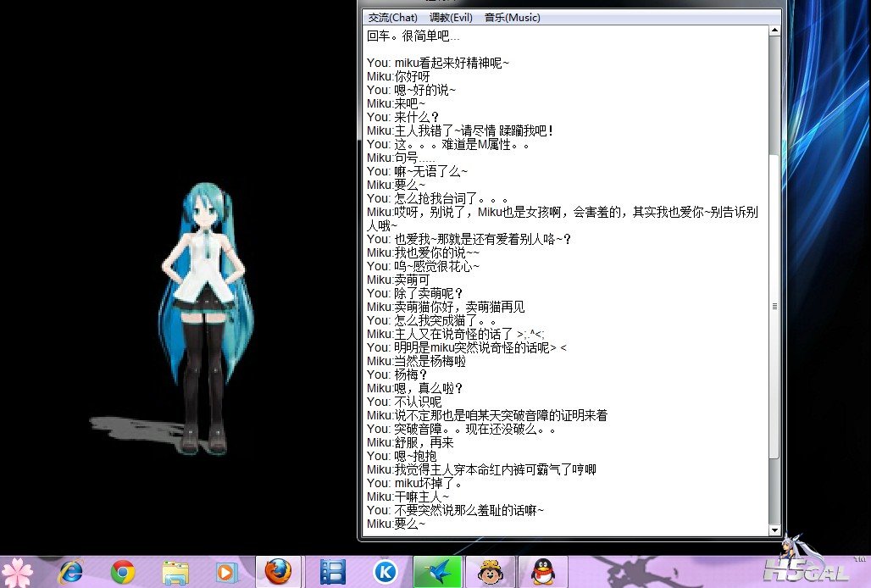The height and width of the screenshot is (588, 871).
Task: Open Windows Explorer folder icon on taskbar
Action: coord(175,573)
